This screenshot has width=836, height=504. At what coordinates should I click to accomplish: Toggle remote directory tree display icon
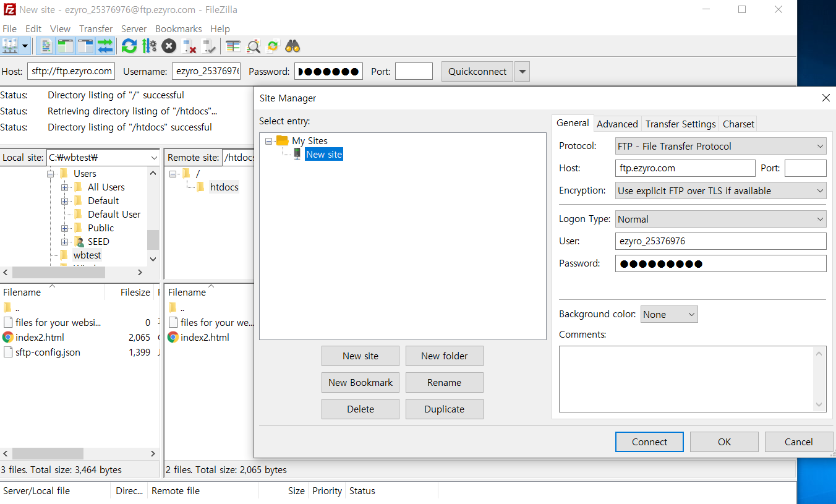pos(85,46)
